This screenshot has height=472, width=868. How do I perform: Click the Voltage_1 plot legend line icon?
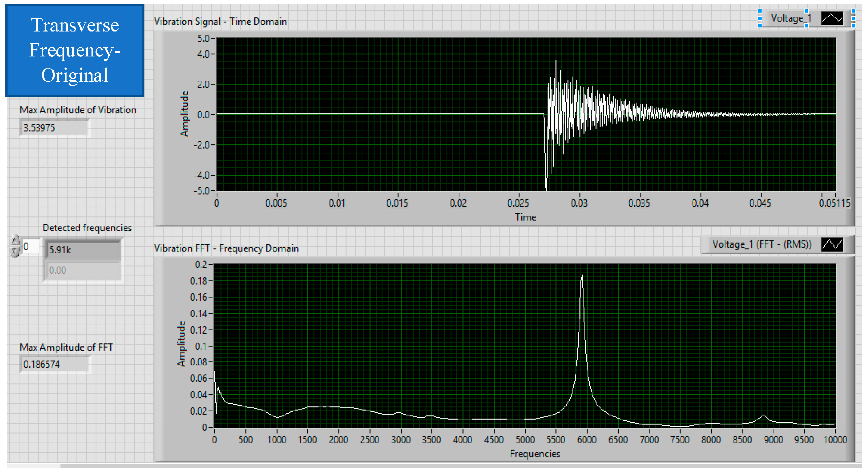click(x=832, y=18)
